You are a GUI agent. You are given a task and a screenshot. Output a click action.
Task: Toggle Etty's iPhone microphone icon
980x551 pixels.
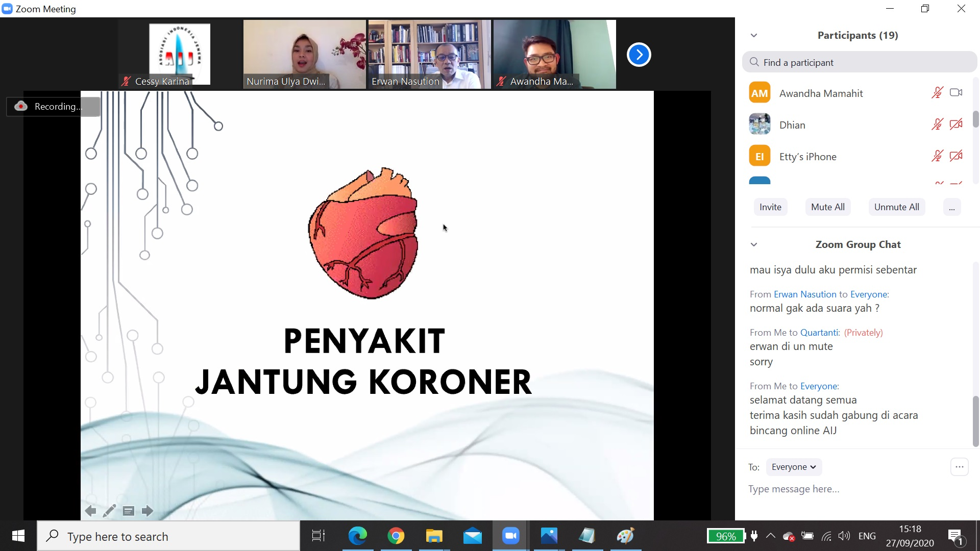(x=937, y=156)
